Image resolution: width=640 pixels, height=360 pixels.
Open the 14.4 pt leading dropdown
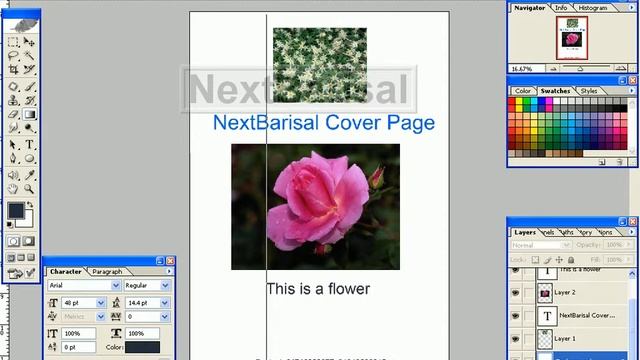pyautogui.click(x=164, y=303)
